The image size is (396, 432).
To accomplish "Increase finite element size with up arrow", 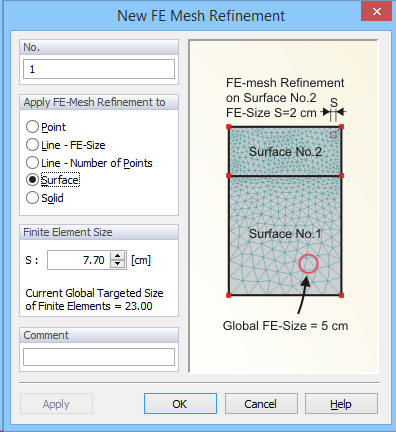I will 117,256.
